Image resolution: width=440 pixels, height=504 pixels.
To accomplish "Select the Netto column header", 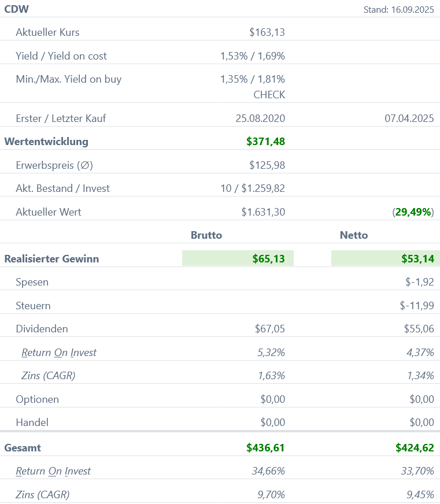I will [354, 235].
